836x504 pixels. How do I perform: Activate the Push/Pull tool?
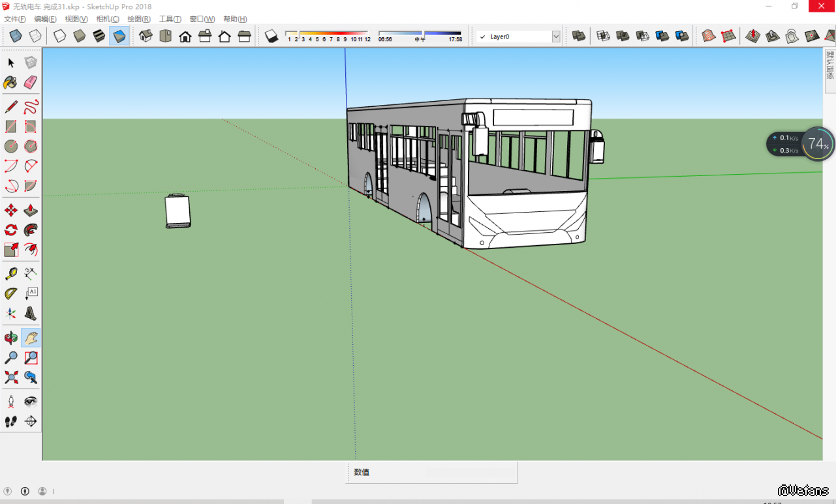point(31,211)
